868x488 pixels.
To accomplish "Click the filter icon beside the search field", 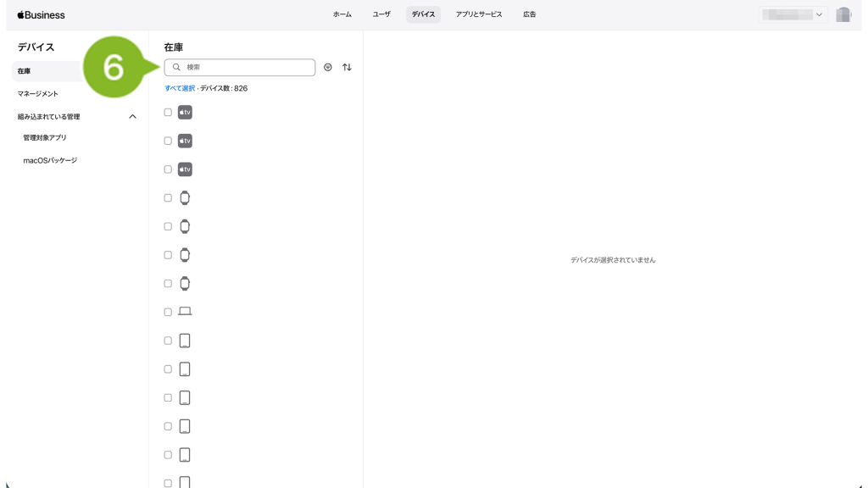I will (x=328, y=68).
